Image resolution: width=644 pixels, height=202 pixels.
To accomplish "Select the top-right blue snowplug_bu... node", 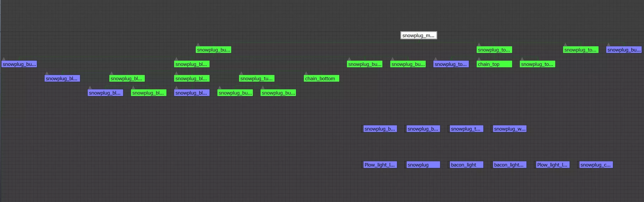I will (623, 50).
